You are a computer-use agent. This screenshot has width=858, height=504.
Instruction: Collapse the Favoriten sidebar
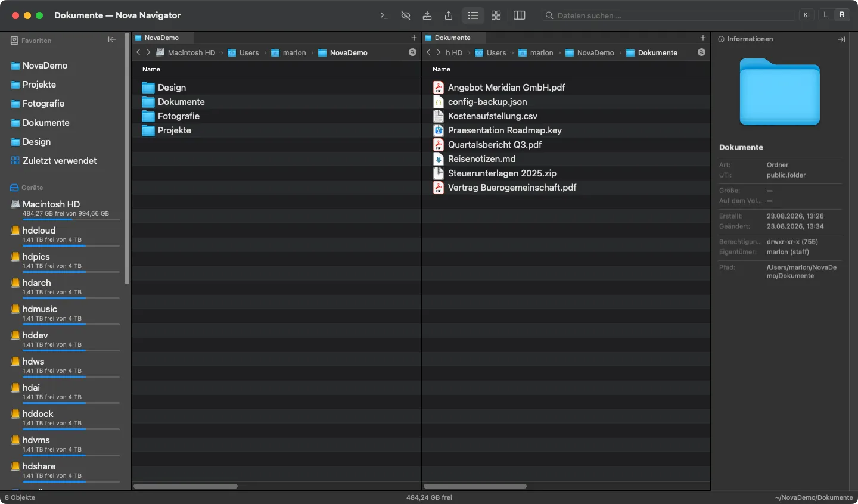pyautogui.click(x=111, y=40)
